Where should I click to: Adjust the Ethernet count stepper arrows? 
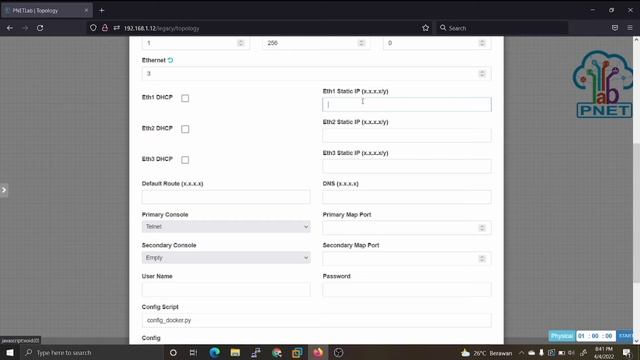[x=482, y=73]
